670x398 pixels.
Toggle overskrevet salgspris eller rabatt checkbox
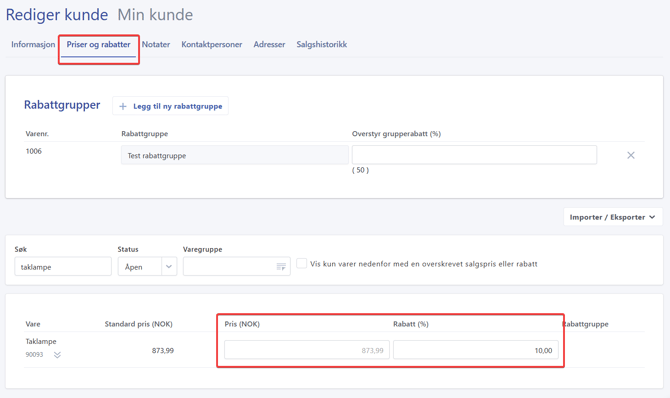[x=301, y=263]
